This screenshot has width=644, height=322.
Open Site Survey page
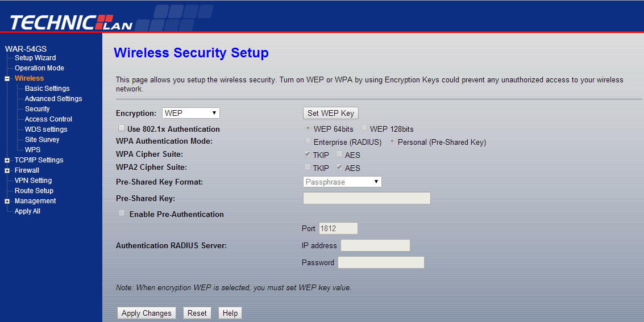tap(42, 140)
